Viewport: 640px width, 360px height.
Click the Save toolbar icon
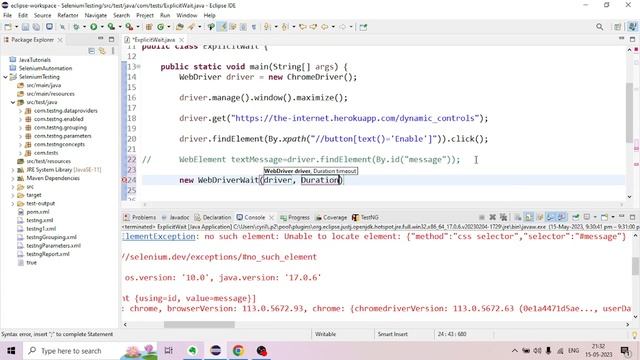click(x=25, y=27)
